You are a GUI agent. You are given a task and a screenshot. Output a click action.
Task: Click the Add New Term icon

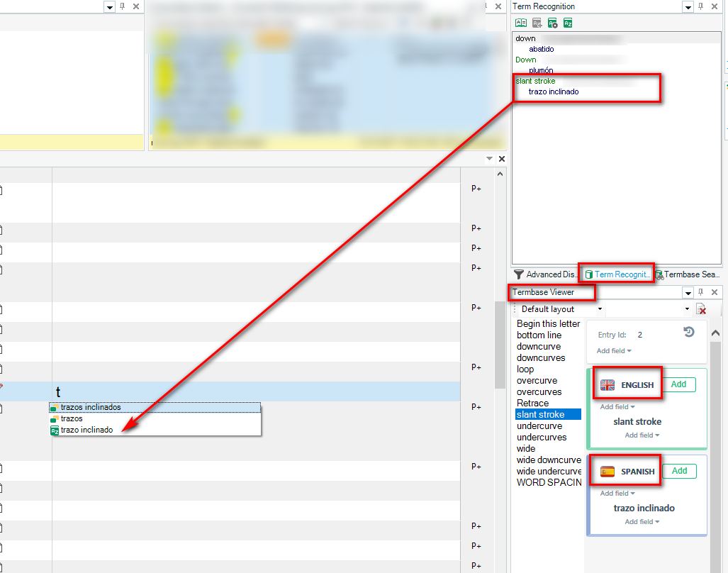[537, 23]
